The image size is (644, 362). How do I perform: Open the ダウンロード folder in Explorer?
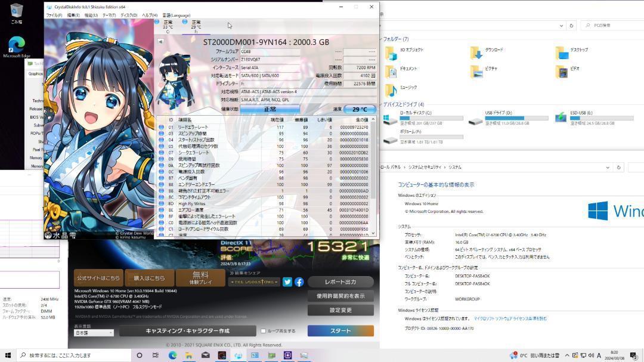click(x=487, y=54)
